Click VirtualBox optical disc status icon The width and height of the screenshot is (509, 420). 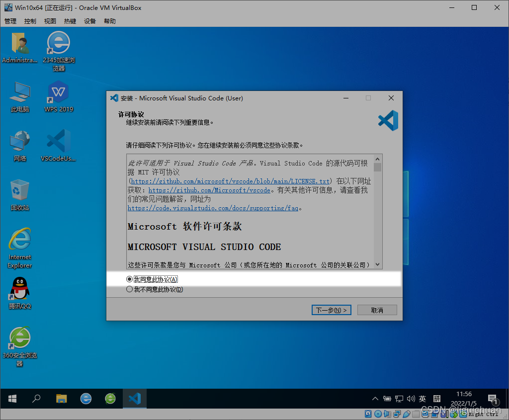click(x=378, y=414)
